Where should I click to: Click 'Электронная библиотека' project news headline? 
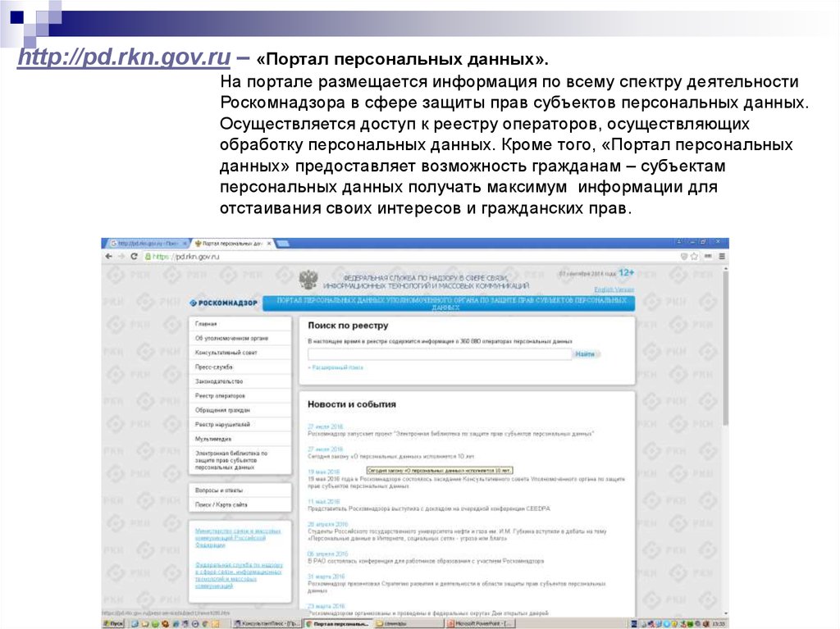pos(450,434)
